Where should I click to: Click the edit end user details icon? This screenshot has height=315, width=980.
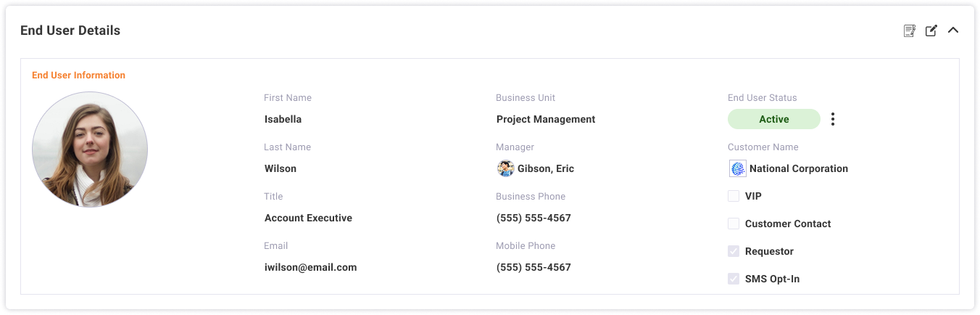coord(931,30)
